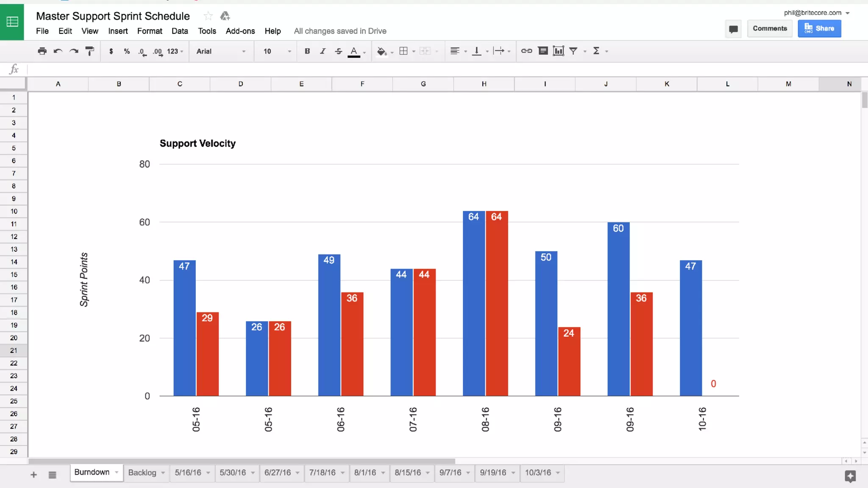Click the blue Share button
The image size is (868, 488).
click(x=819, y=28)
